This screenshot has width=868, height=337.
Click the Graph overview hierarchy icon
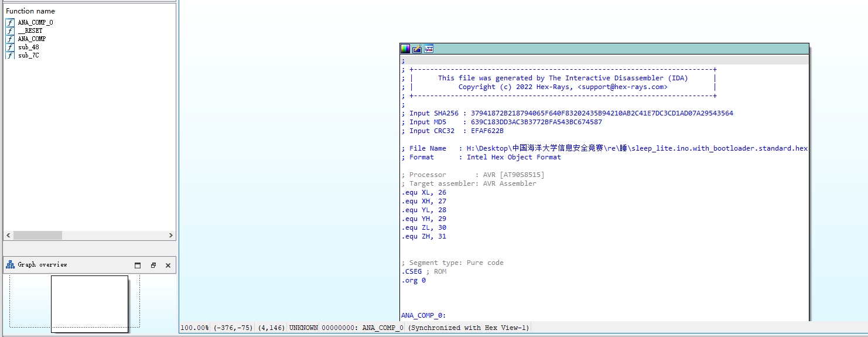point(10,265)
